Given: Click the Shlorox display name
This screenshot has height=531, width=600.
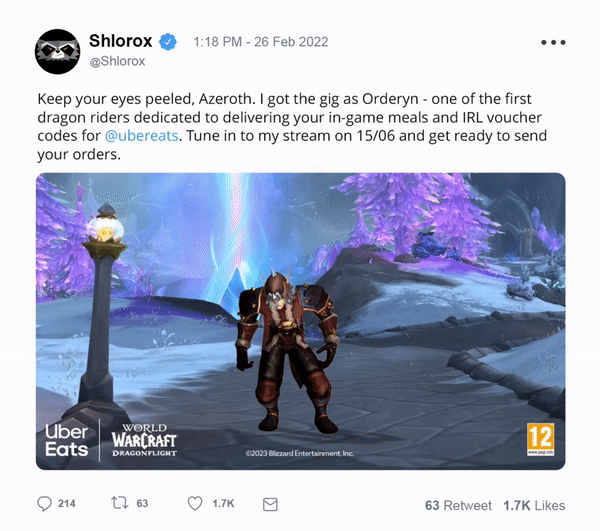Looking at the screenshot, I should tap(121, 41).
